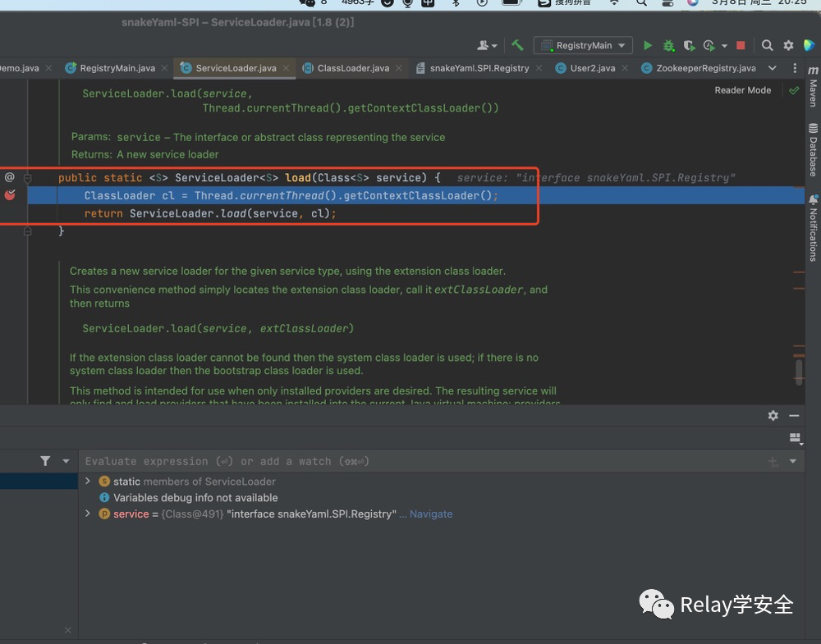Click the load method name in the code
821x644 pixels.
[x=298, y=178]
